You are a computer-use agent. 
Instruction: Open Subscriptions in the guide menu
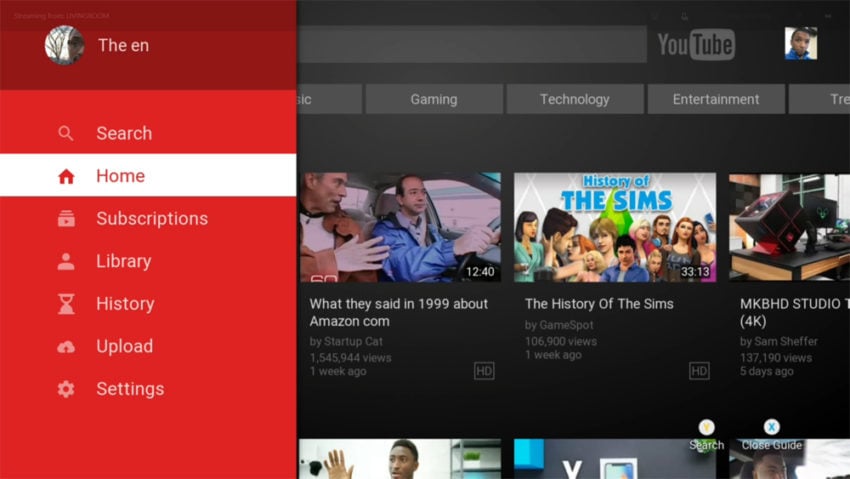tap(148, 218)
